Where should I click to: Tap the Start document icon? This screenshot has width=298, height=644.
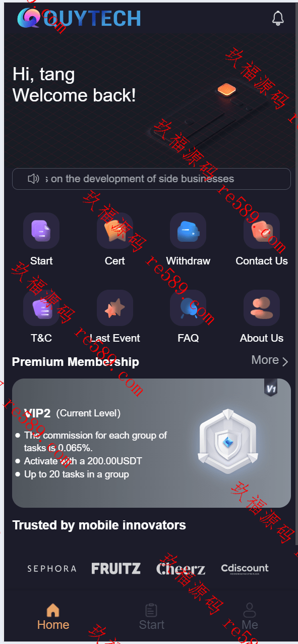click(x=41, y=231)
